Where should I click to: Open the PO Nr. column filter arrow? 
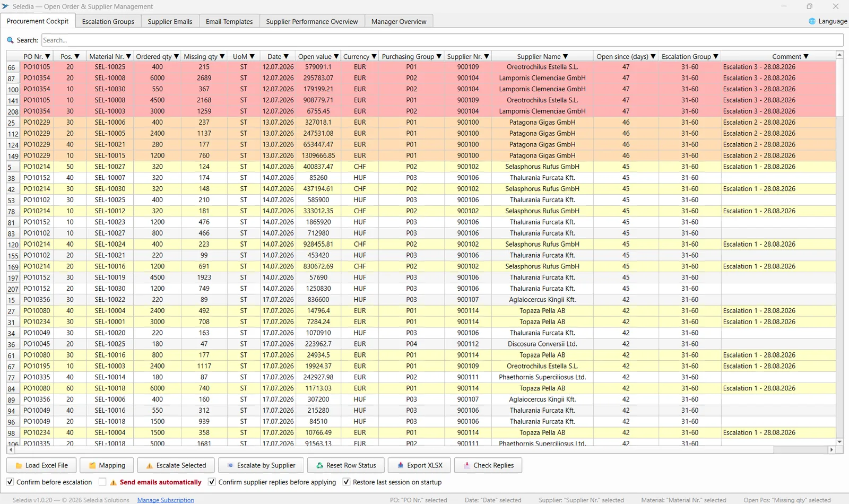[x=48, y=56]
